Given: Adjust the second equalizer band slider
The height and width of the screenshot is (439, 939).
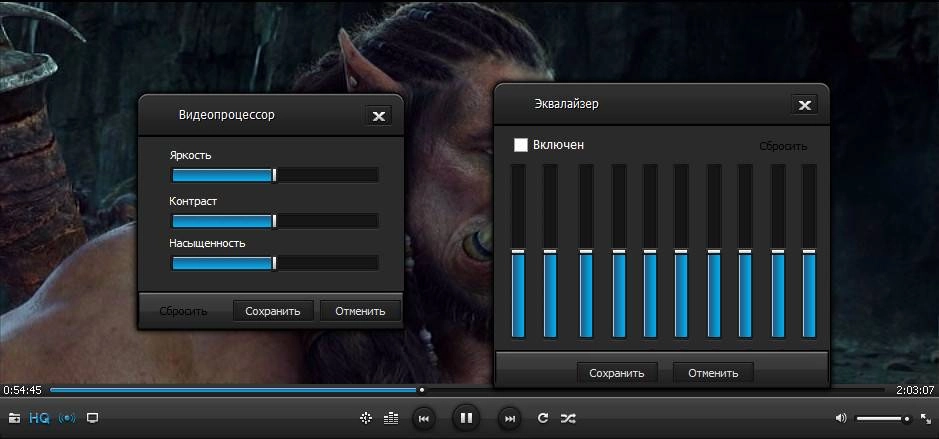Looking at the screenshot, I should pyautogui.click(x=550, y=252).
